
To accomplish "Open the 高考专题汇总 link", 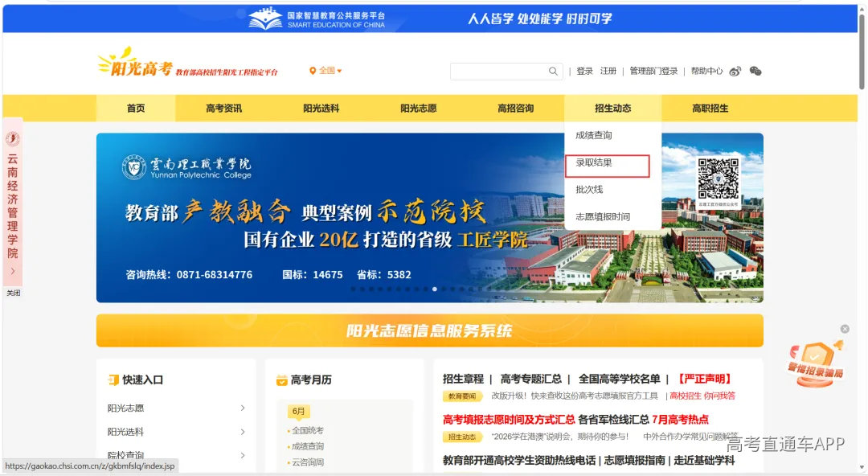I will tap(531, 379).
